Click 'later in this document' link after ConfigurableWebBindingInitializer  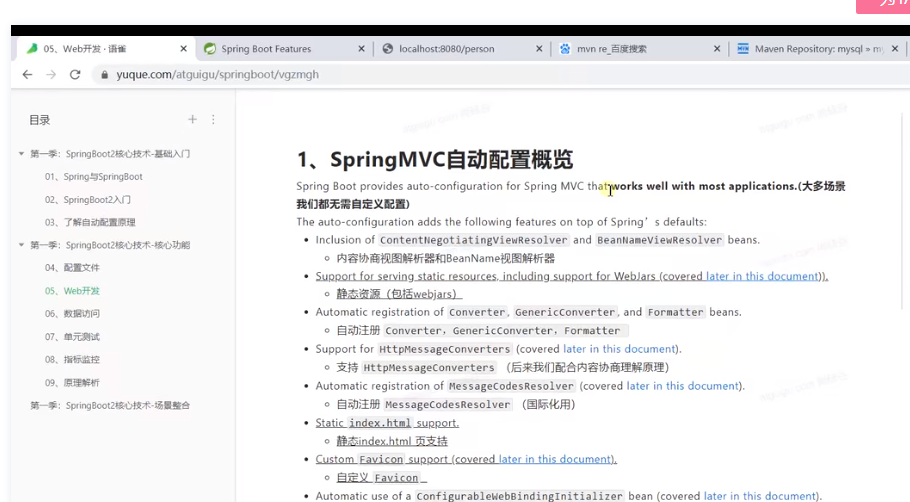click(x=760, y=496)
